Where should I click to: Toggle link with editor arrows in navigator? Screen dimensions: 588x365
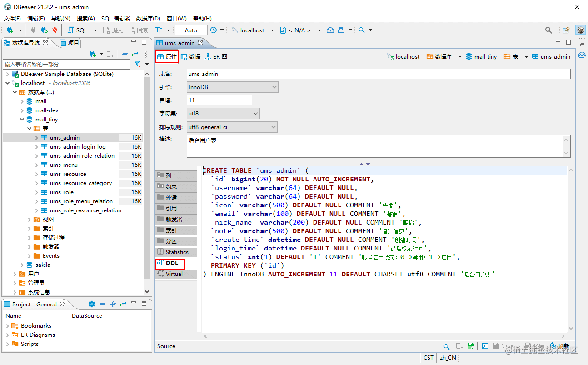tap(135, 54)
